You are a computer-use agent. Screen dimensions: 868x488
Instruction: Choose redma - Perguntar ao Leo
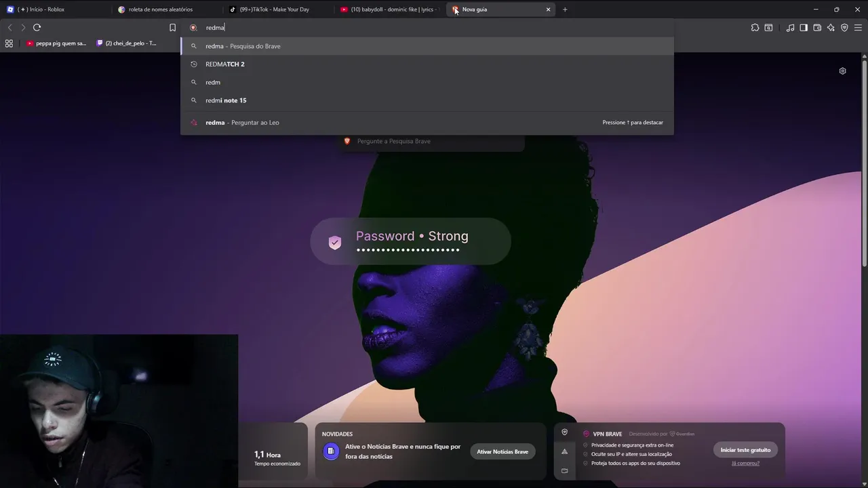tap(427, 123)
